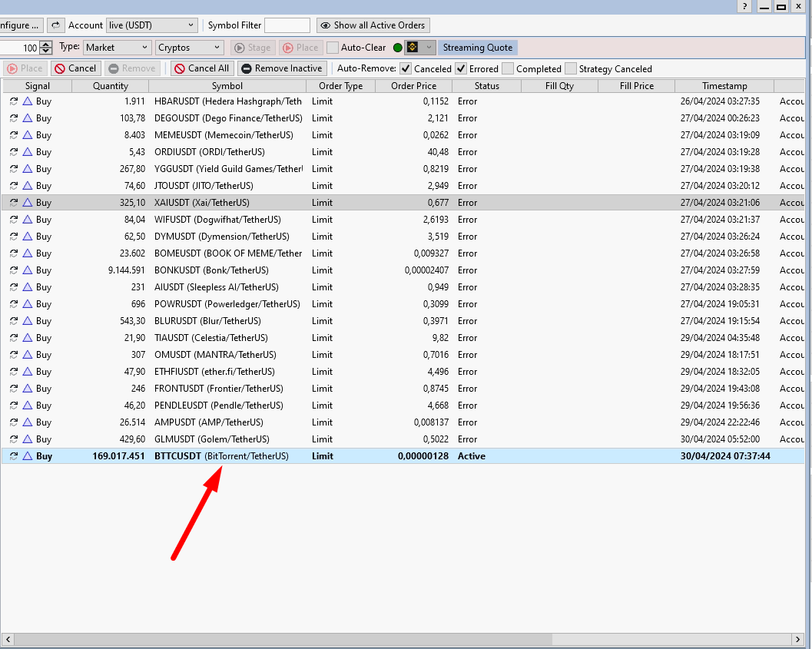Click the buy triangle icon on the AIUSDT row
The image size is (812, 649).
[28, 287]
